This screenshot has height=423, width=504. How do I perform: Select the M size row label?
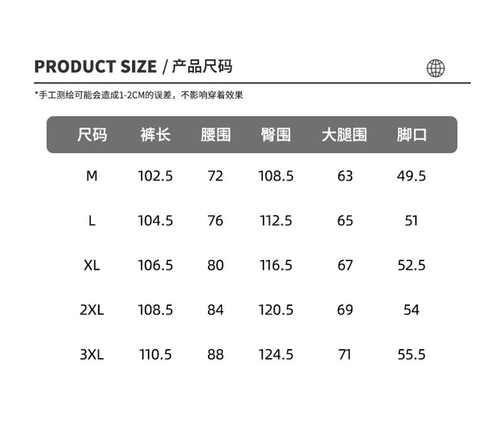coord(92,176)
